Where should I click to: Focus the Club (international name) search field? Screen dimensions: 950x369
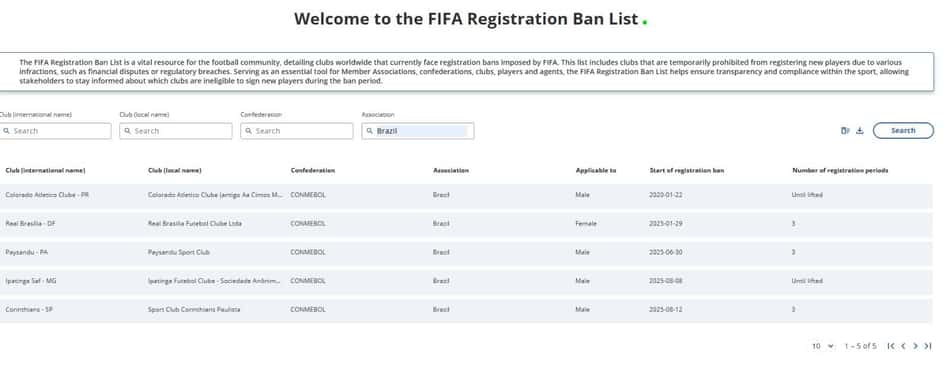(55, 131)
